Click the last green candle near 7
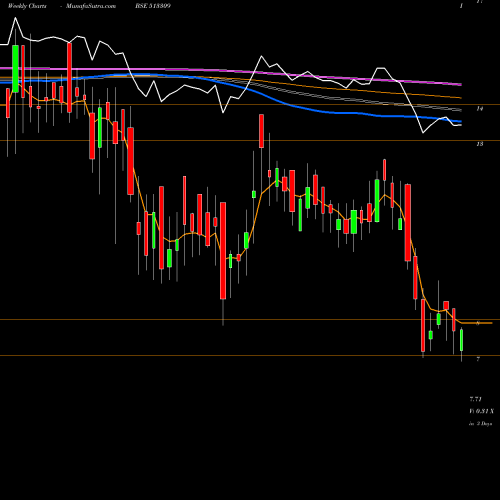 (x=462, y=340)
